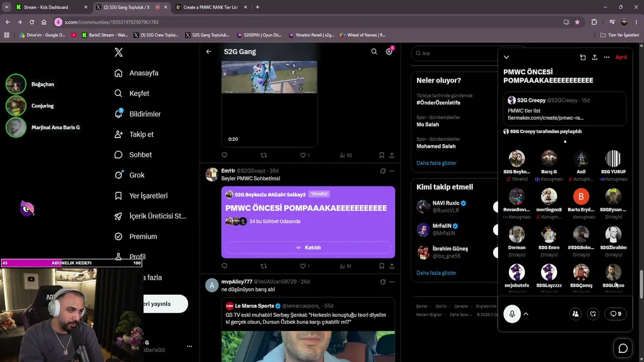Bookmark Em11r's Space post

382,266
